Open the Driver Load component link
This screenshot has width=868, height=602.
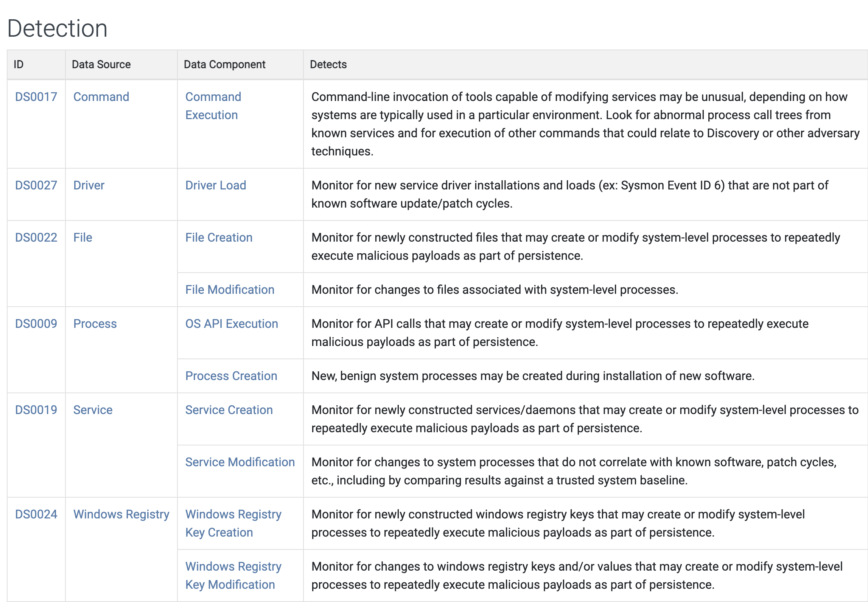click(x=215, y=185)
